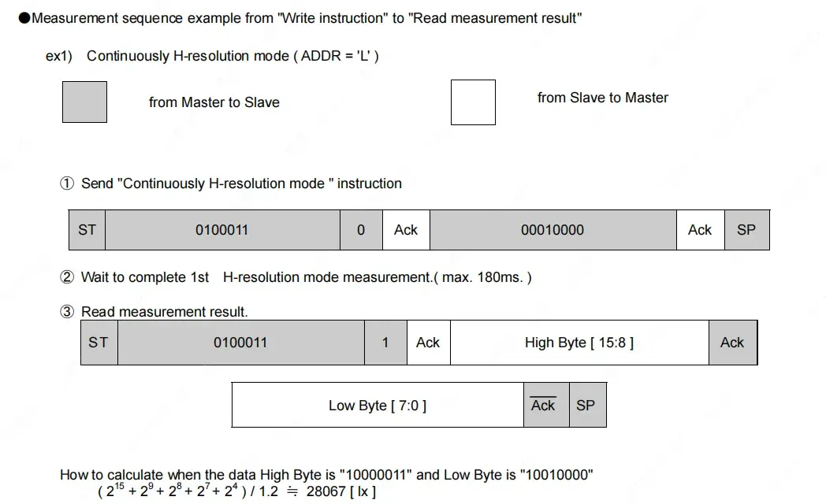Click the ST cell in the send-instruction sequence

[x=87, y=230]
